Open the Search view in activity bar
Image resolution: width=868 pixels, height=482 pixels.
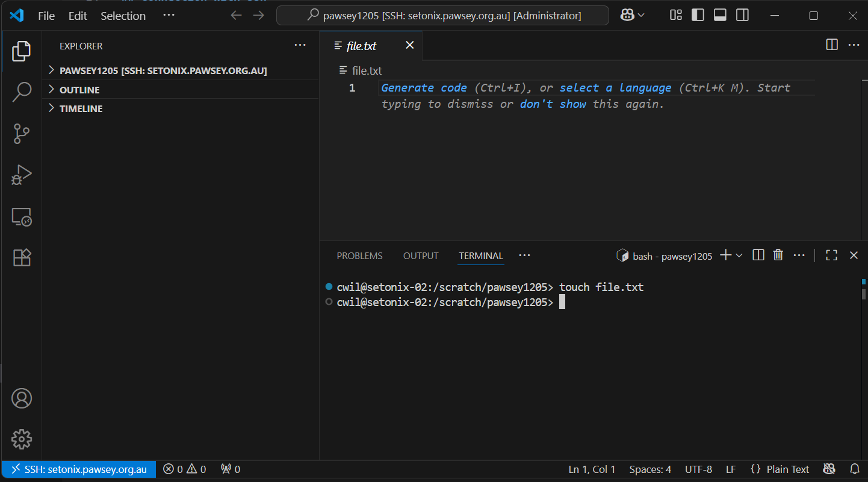click(22, 92)
